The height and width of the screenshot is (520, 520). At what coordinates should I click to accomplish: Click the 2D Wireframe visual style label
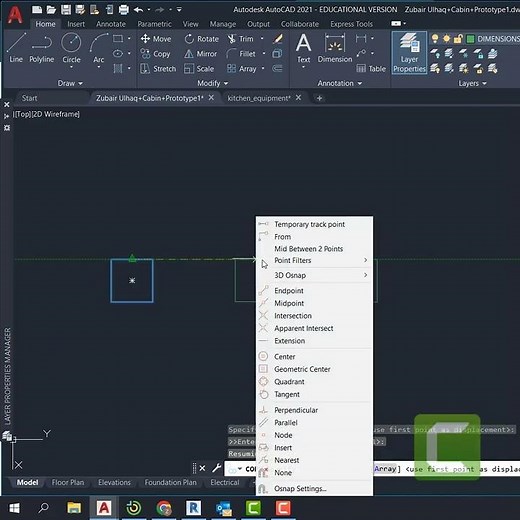[56, 114]
